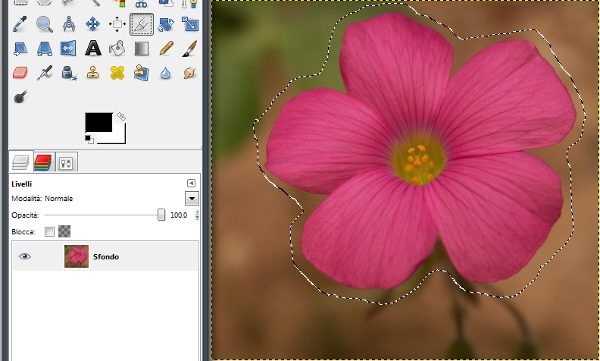The height and width of the screenshot is (361, 600).
Task: Click the Opacità value stepper arrows
Action: (197, 215)
